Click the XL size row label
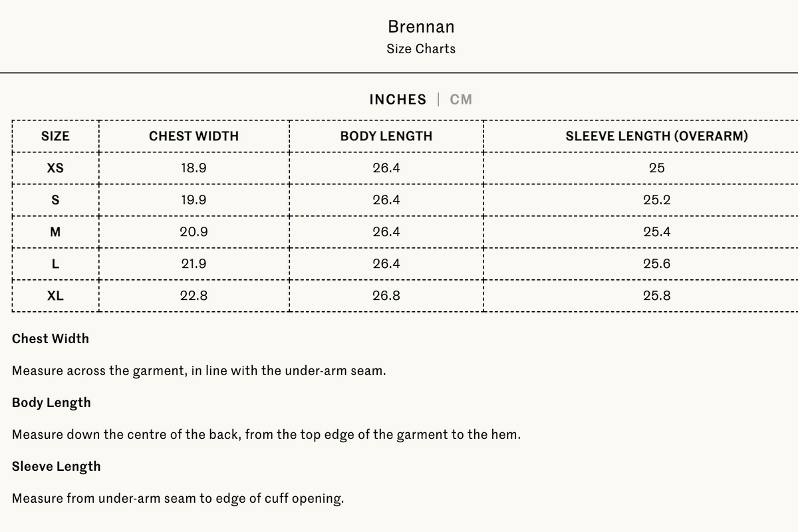The image size is (798, 532). (x=55, y=296)
